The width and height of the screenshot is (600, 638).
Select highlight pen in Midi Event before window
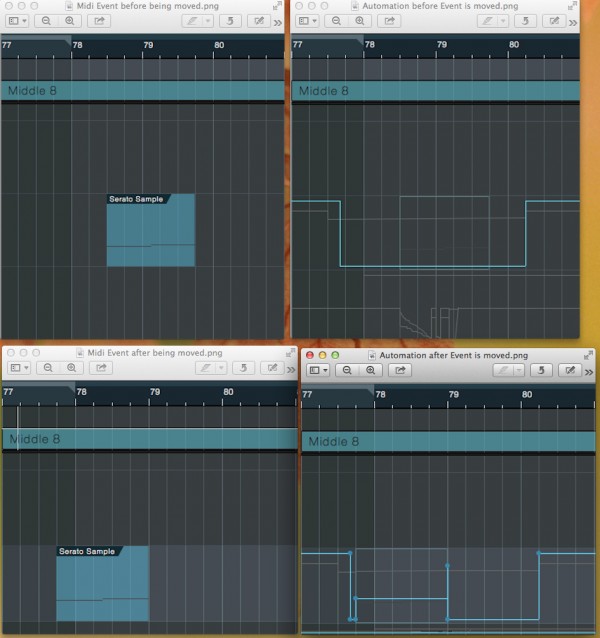[x=192, y=21]
